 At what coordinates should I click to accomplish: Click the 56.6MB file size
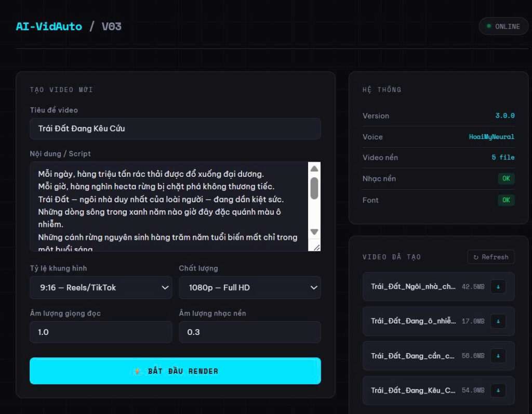click(473, 356)
